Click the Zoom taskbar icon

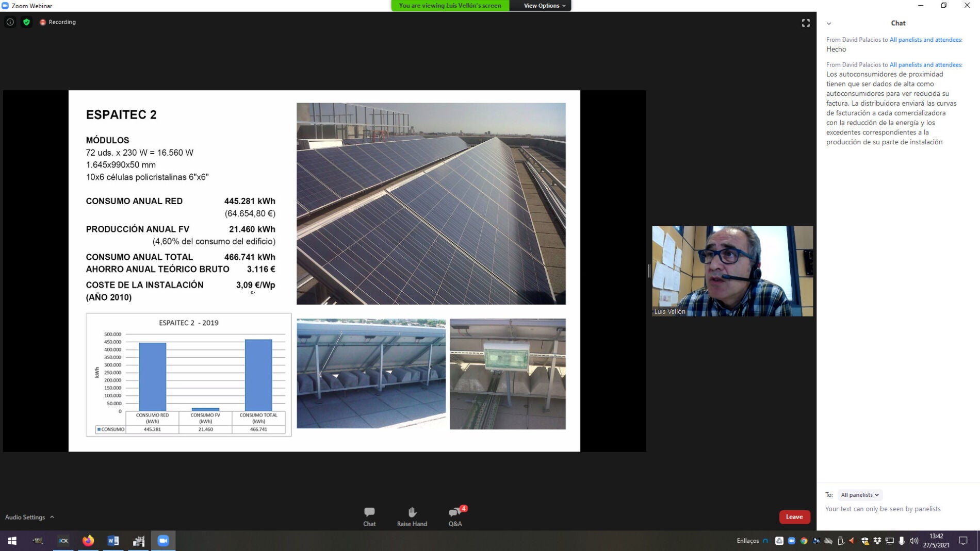[x=163, y=541]
